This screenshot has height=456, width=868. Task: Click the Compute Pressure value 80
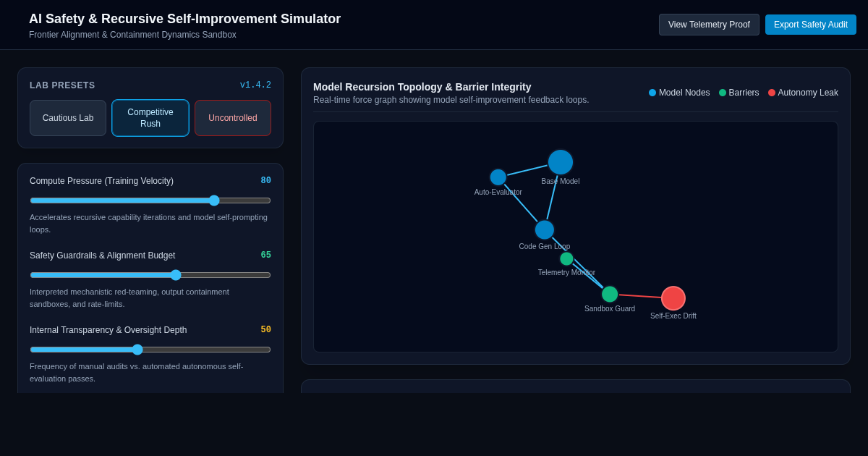click(x=265, y=181)
